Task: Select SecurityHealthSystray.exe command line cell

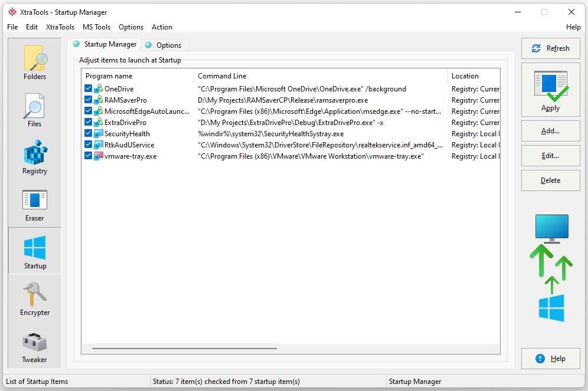Action: (271, 134)
